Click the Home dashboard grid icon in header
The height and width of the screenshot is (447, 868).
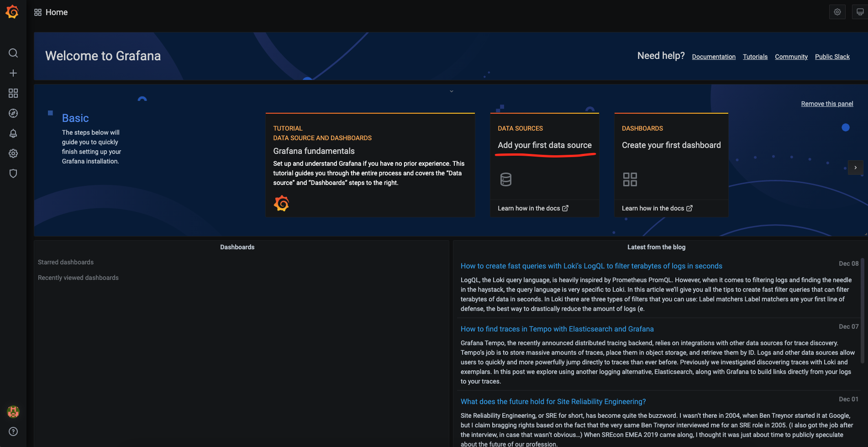pos(38,12)
